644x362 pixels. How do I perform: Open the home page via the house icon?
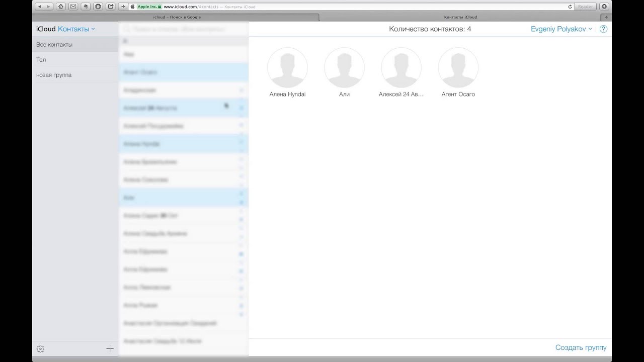pos(61,7)
